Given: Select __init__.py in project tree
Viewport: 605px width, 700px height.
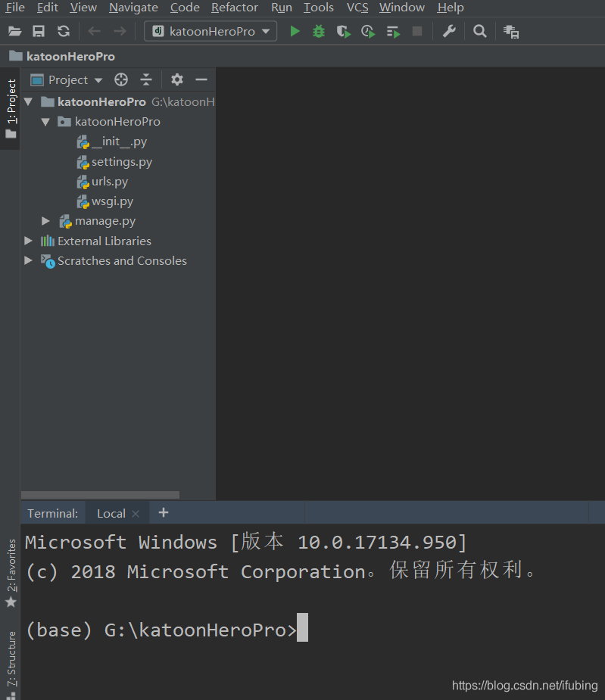Looking at the screenshot, I should [x=118, y=142].
